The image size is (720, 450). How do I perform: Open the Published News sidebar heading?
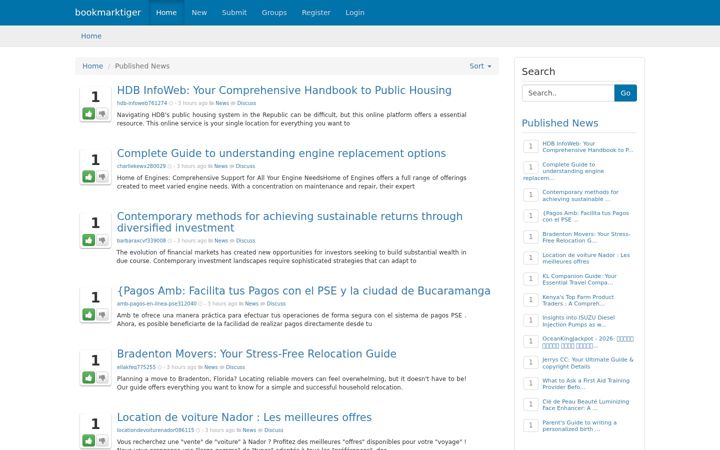tap(560, 123)
